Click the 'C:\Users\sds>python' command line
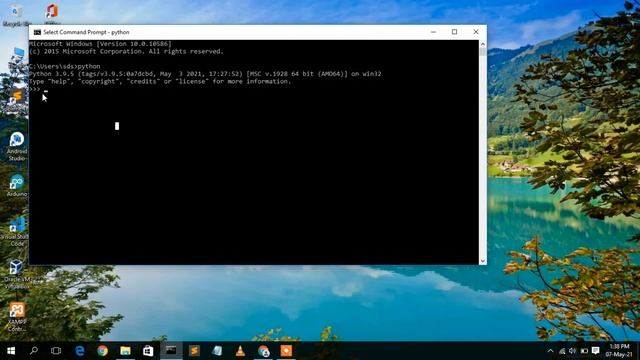640x360 pixels. coord(64,66)
